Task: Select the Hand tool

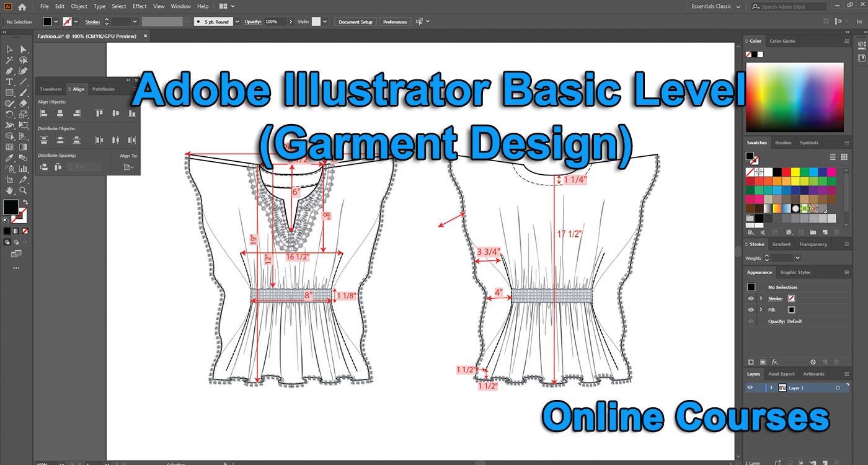Action: coord(9,190)
